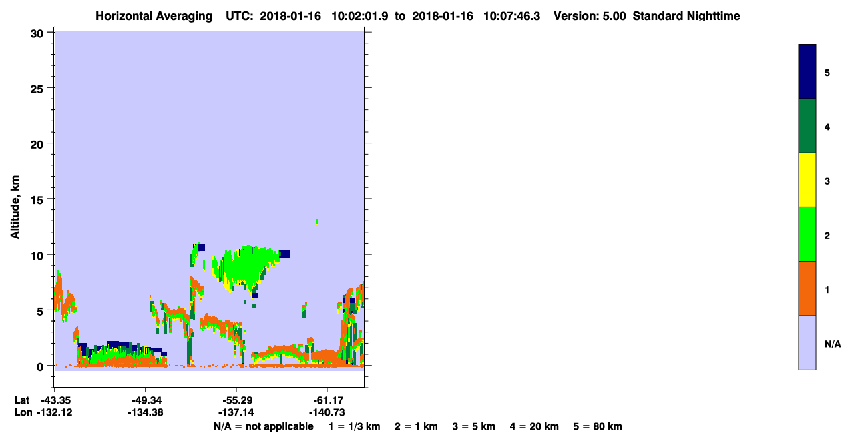The width and height of the screenshot is (868, 445).
Task: Click the end time '10:07:46.3' in the title
Action: (513, 16)
